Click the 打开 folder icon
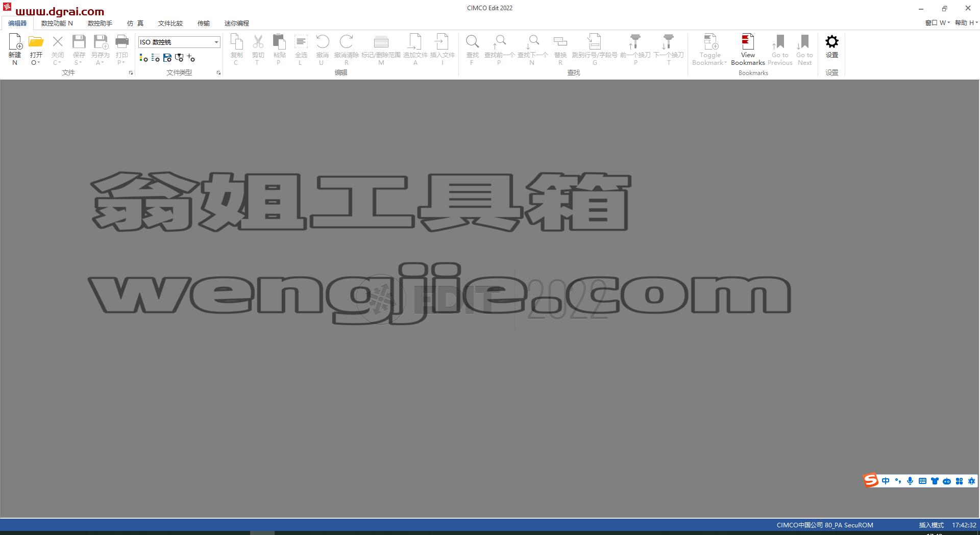 tap(36, 42)
